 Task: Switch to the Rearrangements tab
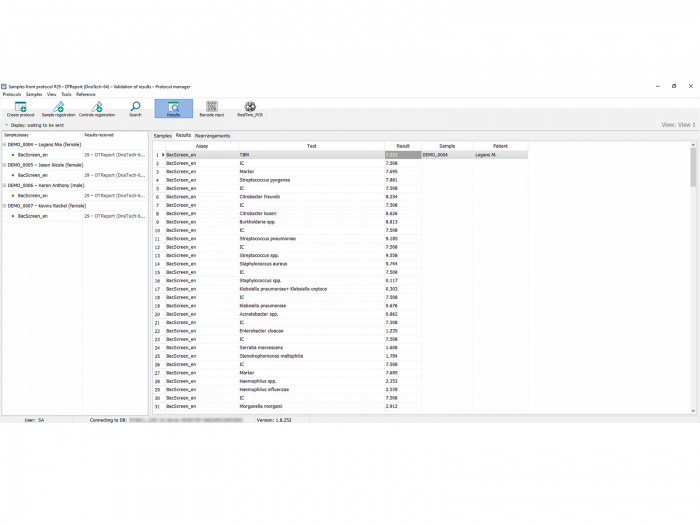[x=212, y=135]
